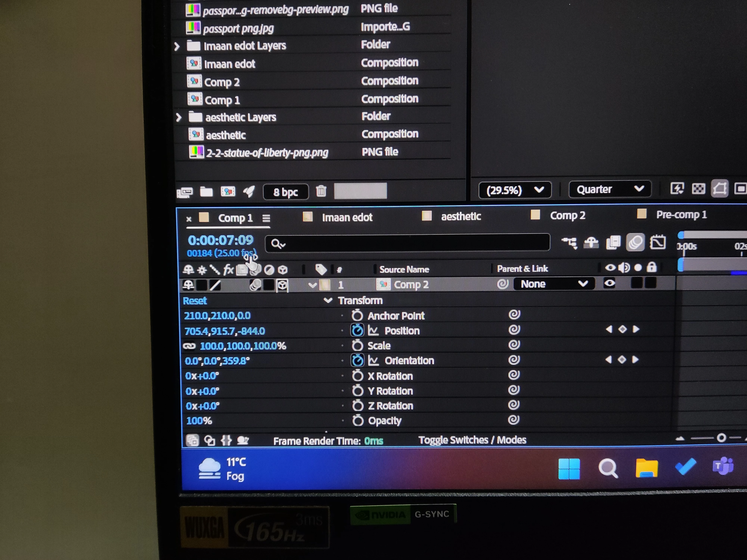Image resolution: width=747 pixels, height=560 pixels.
Task: Open the Quarter resolution dropdown
Action: coord(610,189)
